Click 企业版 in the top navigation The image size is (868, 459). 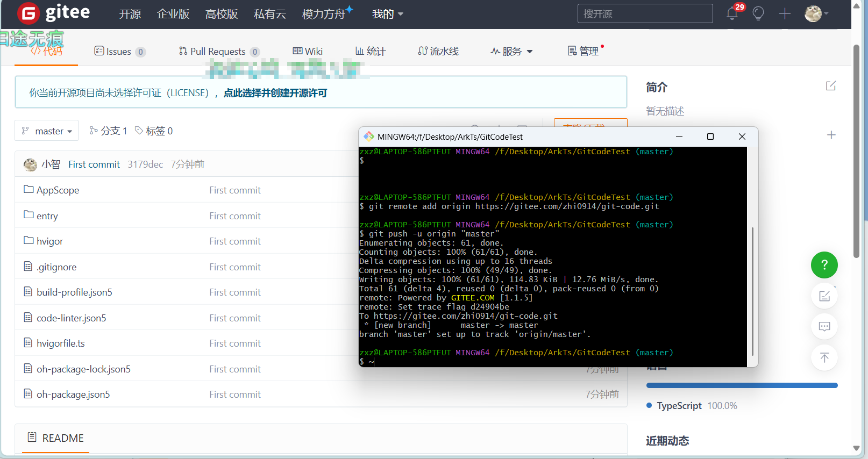[173, 14]
